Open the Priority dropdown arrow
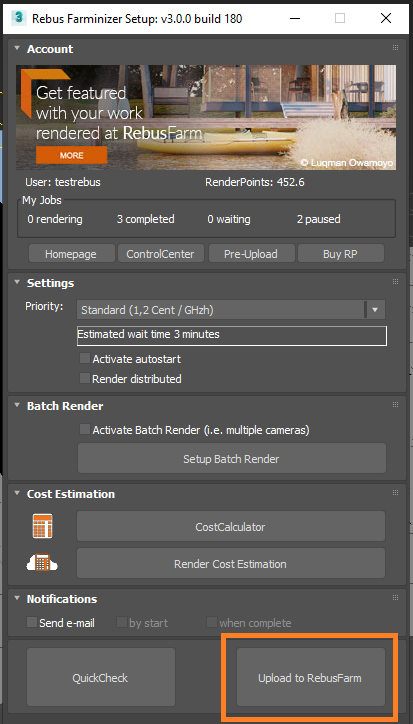413x724 pixels. click(375, 310)
